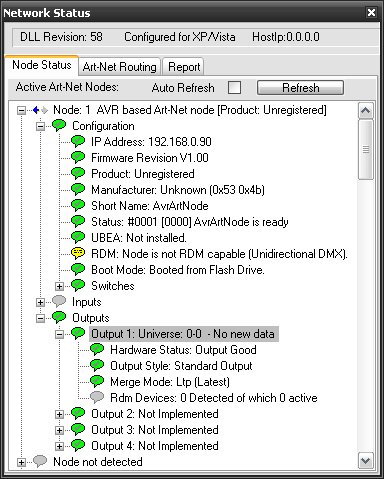The width and height of the screenshot is (384, 479).
Task: Switch to the Node Status tab
Action: point(42,65)
